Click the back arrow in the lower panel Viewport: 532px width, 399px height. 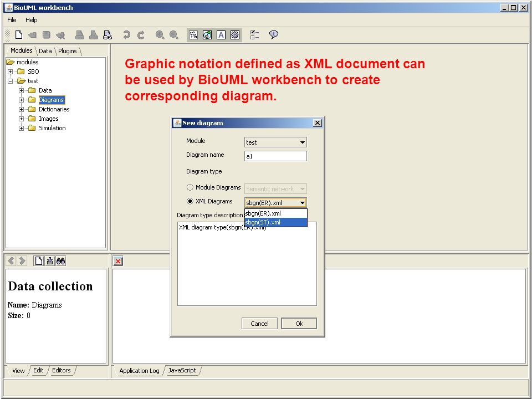tap(11, 260)
